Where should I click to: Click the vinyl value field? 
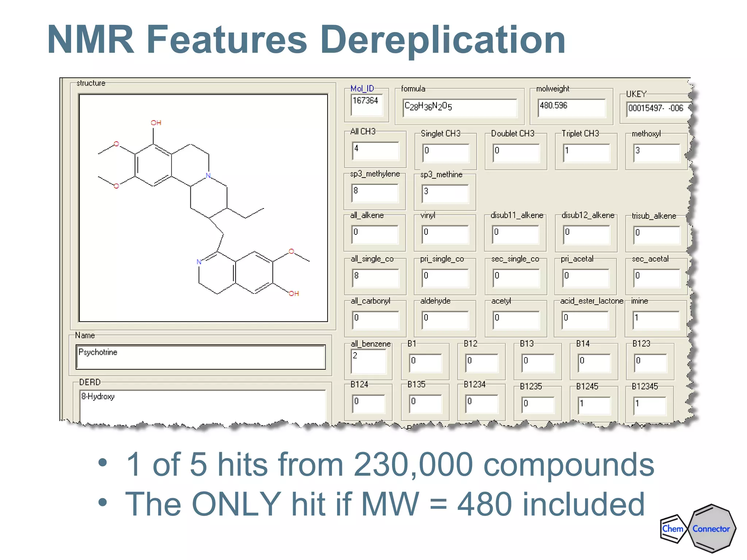pos(445,234)
